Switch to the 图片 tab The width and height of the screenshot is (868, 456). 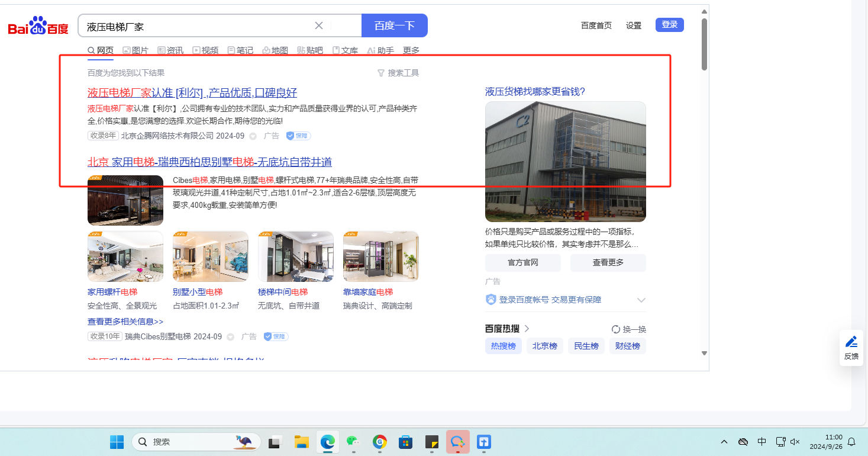[x=135, y=51]
